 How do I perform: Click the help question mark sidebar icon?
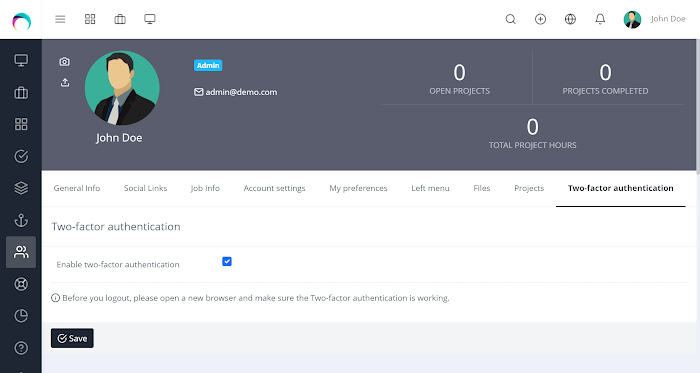[21, 348]
